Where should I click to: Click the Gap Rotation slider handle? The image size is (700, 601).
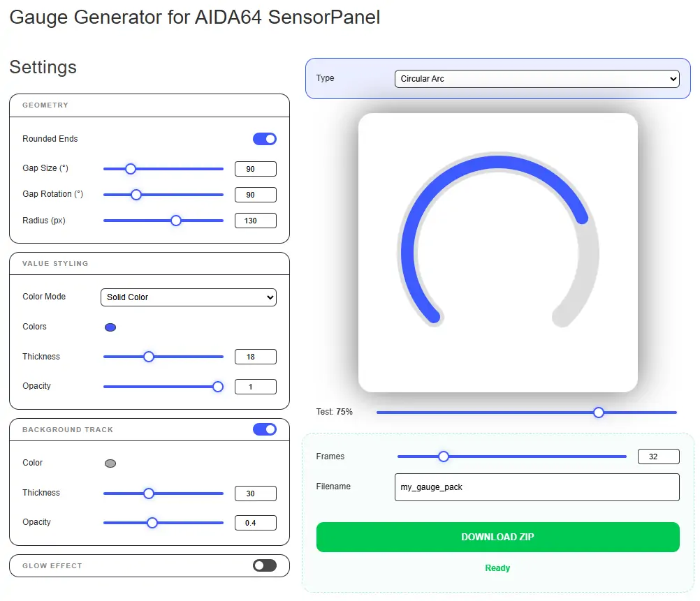click(136, 195)
